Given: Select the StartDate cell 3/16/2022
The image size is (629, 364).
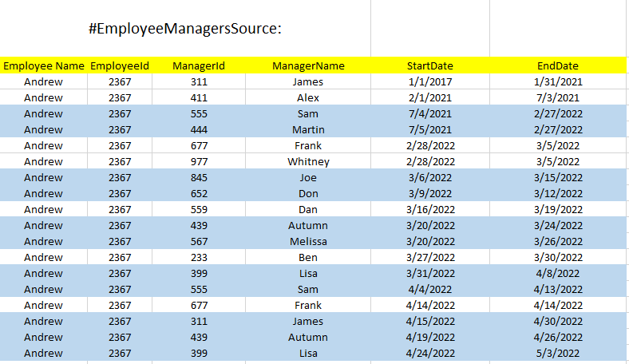Looking at the screenshot, I should pos(430,209).
